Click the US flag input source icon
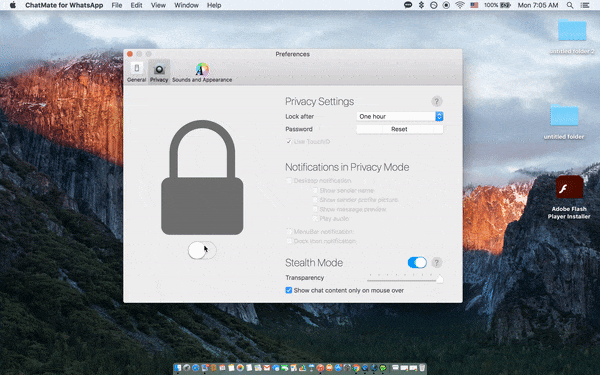This screenshot has height=375, width=600. 474,5
